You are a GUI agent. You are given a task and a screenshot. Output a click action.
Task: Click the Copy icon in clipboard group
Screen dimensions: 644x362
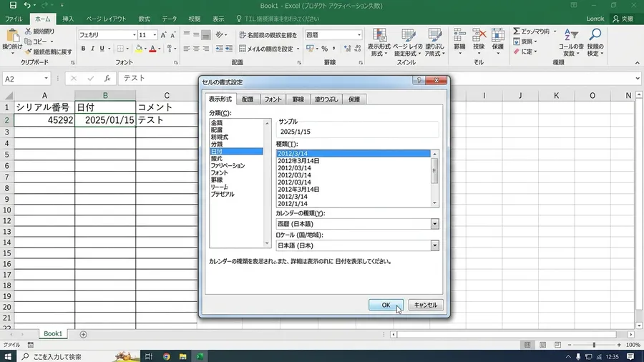pyautogui.click(x=28, y=41)
